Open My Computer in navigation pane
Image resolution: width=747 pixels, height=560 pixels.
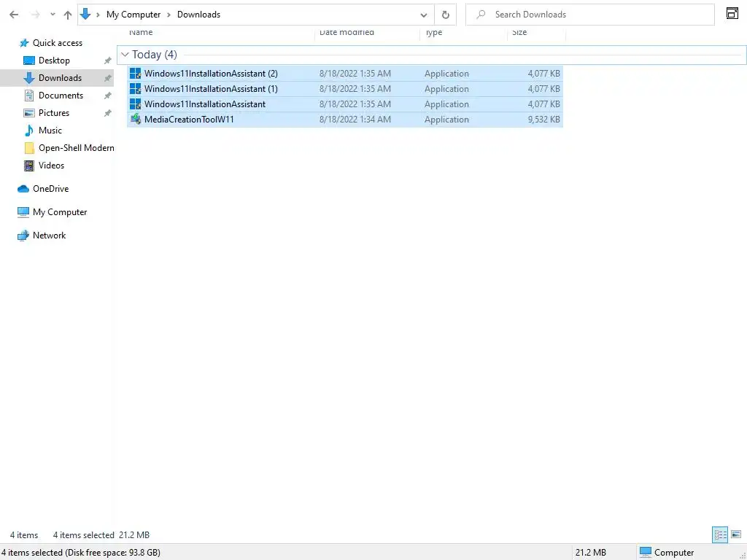[60, 212]
